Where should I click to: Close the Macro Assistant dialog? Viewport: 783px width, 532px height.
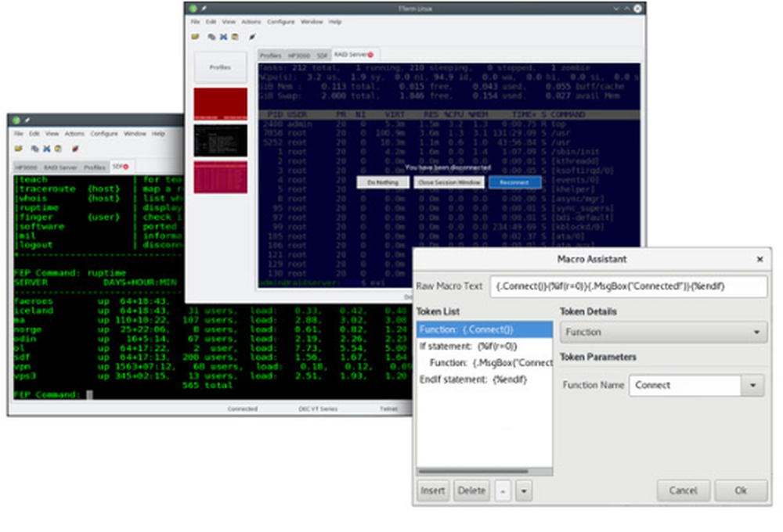760,259
